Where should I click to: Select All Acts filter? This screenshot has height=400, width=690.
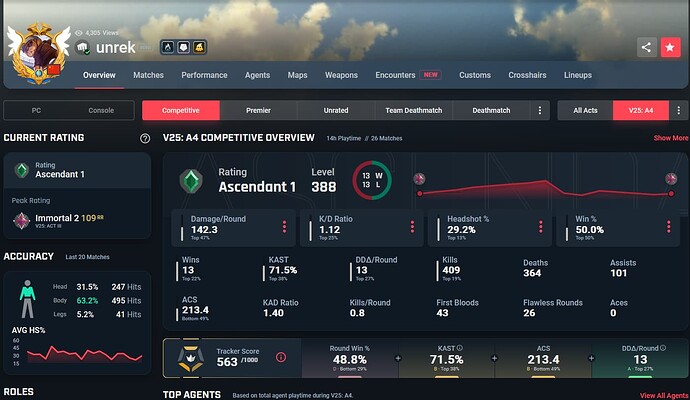coord(585,110)
